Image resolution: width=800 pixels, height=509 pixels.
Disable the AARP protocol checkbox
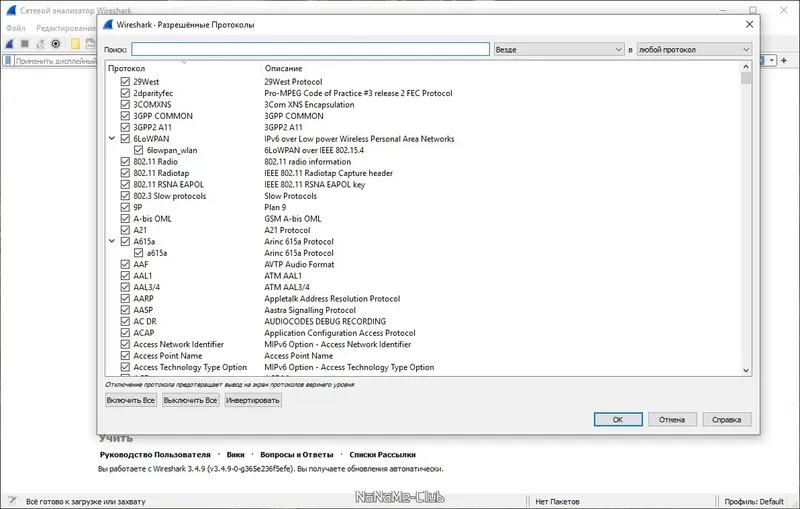pyautogui.click(x=125, y=298)
